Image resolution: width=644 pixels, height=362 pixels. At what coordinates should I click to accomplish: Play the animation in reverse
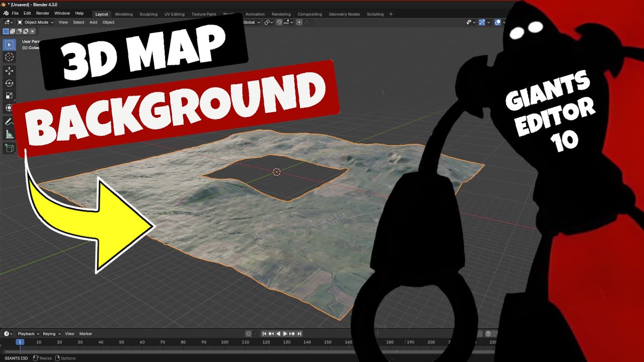[278, 334]
